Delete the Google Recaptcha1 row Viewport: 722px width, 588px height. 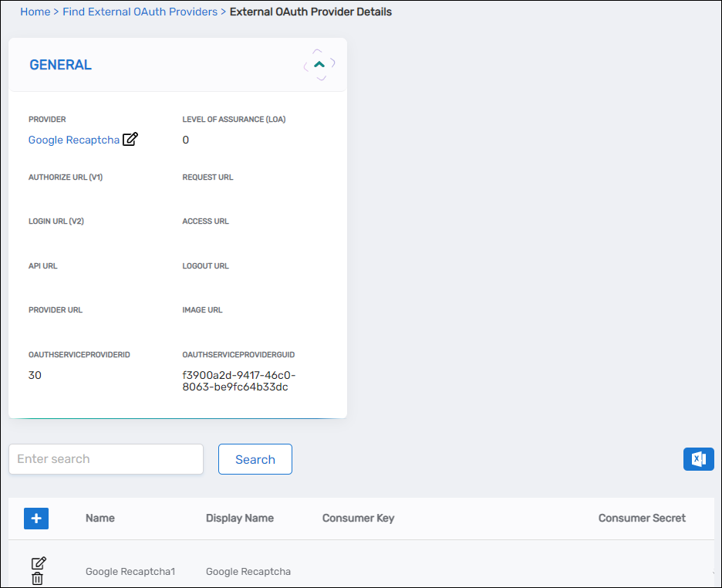37,579
